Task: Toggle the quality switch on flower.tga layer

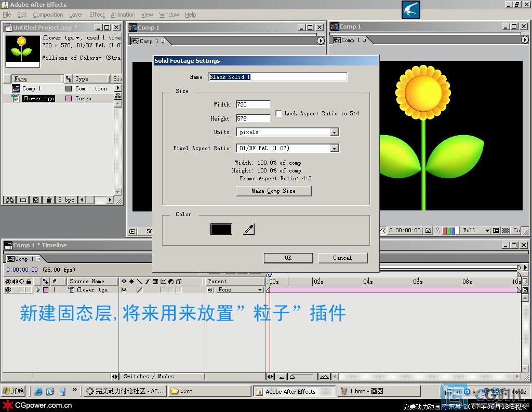Action: tap(139, 290)
